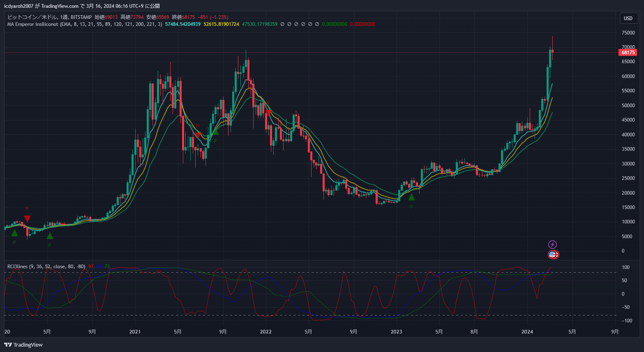Select the red N triangle in early 2020
This screenshot has height=352, width=644.
pos(27,219)
